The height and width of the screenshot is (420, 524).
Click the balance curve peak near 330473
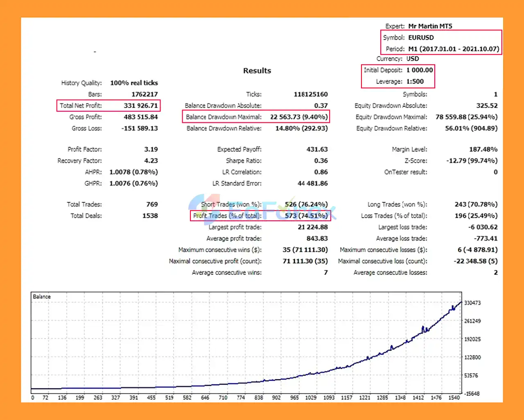pos(460,303)
